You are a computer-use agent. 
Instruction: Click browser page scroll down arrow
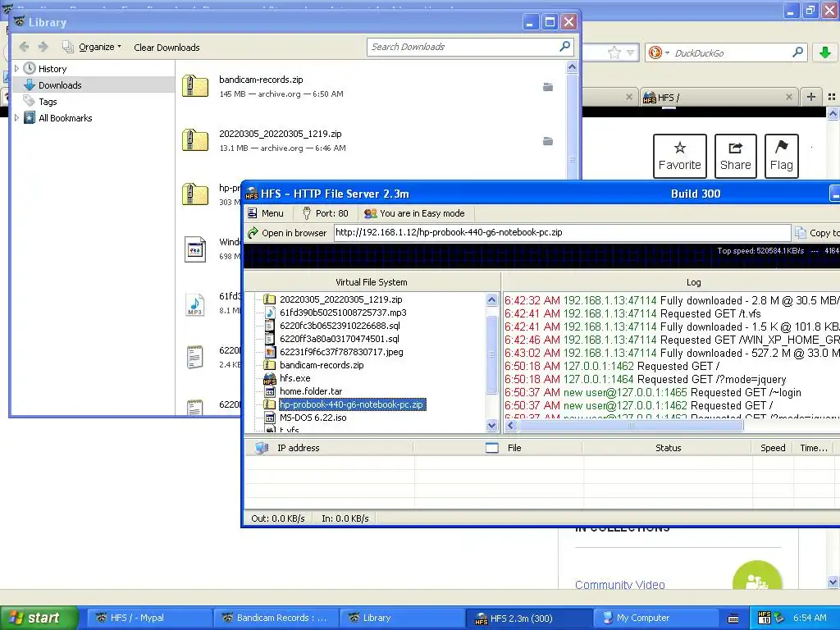point(833,582)
